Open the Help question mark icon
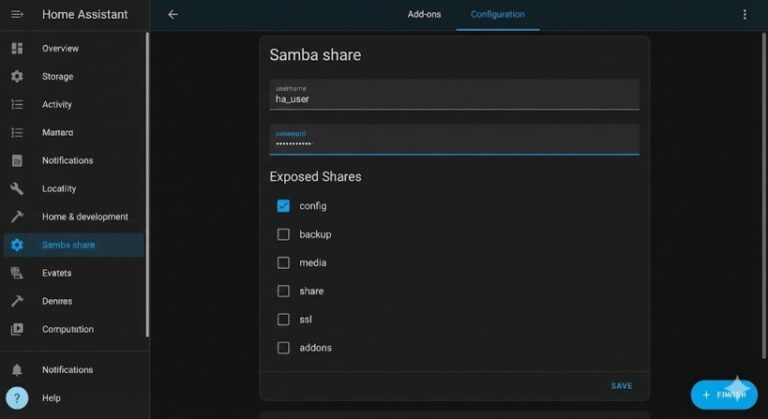 17,397
